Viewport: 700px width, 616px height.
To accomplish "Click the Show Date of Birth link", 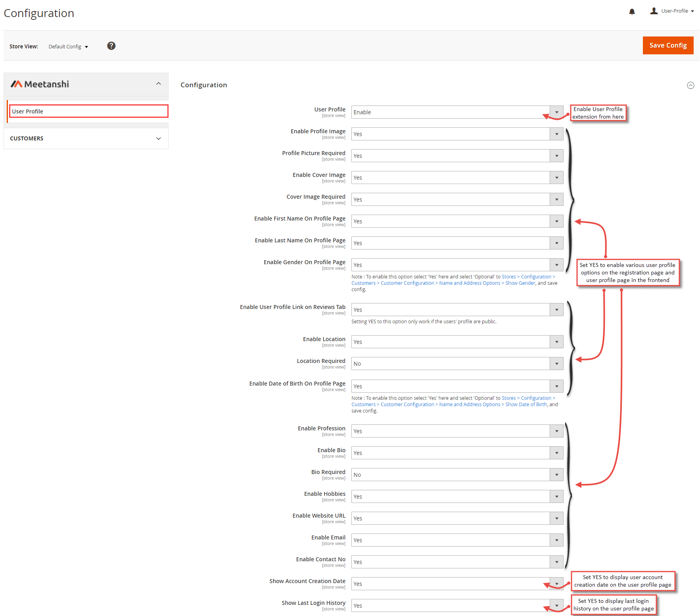I will click(x=526, y=404).
